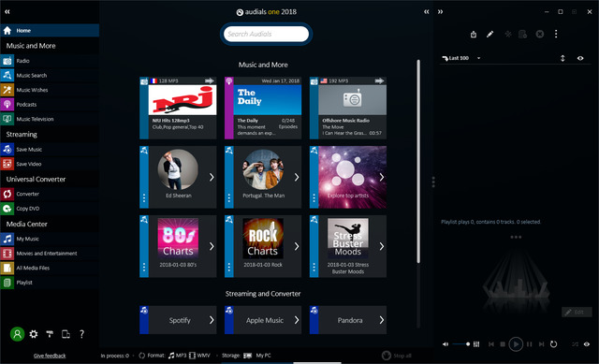Click the pencil edit icon in toolbar
The width and height of the screenshot is (599, 364).
(x=489, y=35)
